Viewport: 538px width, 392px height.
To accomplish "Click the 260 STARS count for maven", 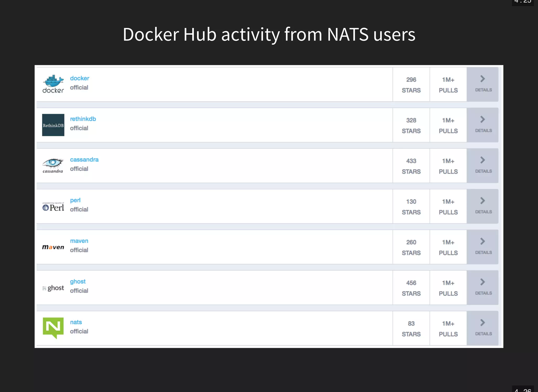I will coord(411,247).
